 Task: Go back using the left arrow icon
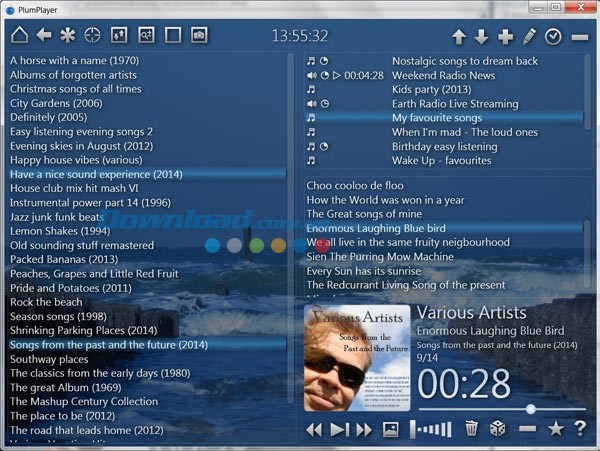(44, 36)
